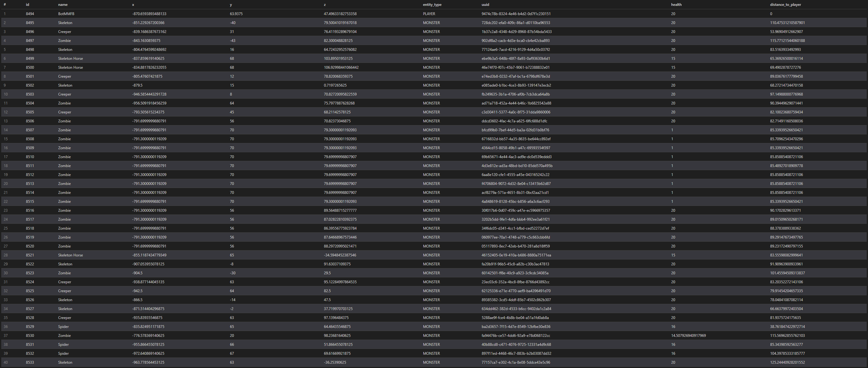Screen dimensions: 868x368
Task: Click the distance_to_player column header
Action: point(785,5)
